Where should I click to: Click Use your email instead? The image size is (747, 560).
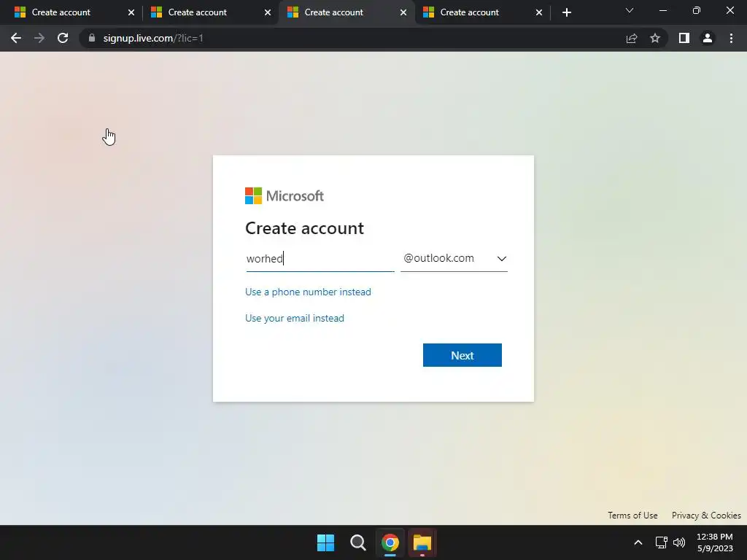pyautogui.click(x=295, y=318)
